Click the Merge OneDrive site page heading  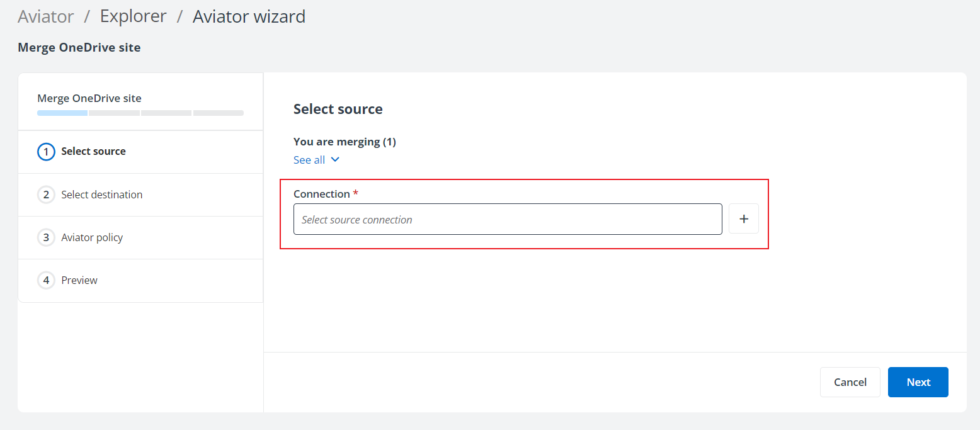[x=79, y=48]
